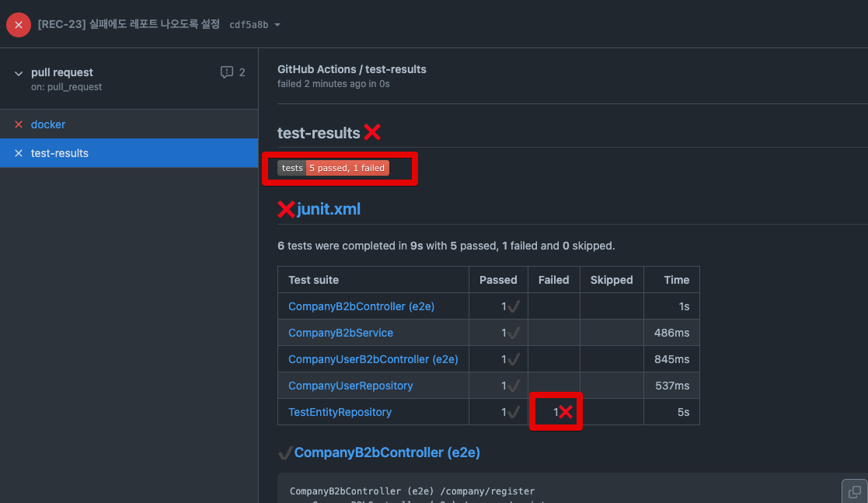The width and height of the screenshot is (868, 503).
Task: Click the red X next to junit.xml heading
Action: coord(286,209)
